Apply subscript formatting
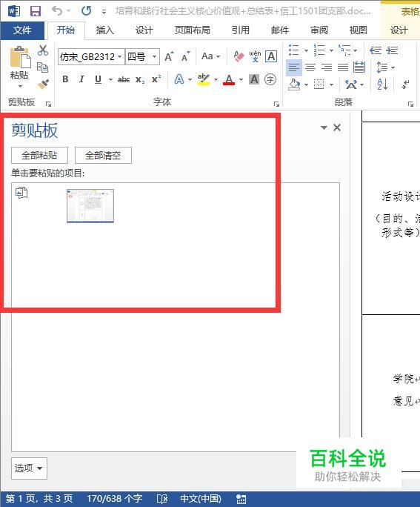The image size is (420, 507). click(140, 79)
